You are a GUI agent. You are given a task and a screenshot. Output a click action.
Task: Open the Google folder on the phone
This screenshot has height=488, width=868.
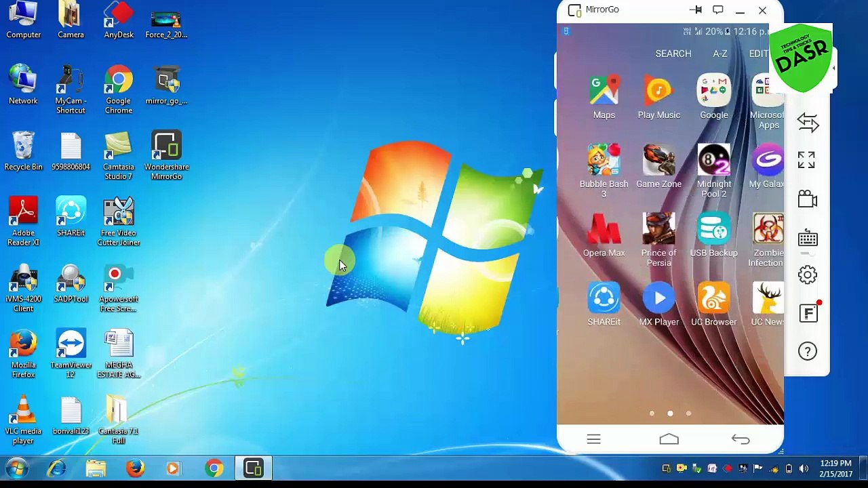click(x=713, y=98)
